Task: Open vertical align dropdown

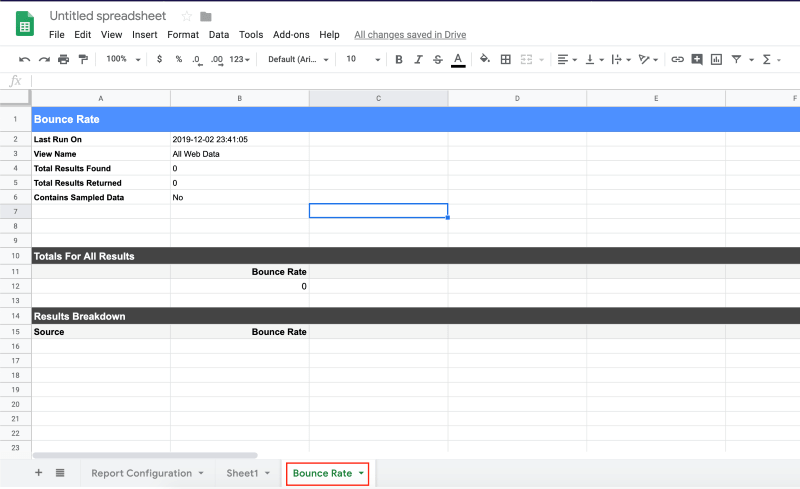Action: pyautogui.click(x=594, y=60)
